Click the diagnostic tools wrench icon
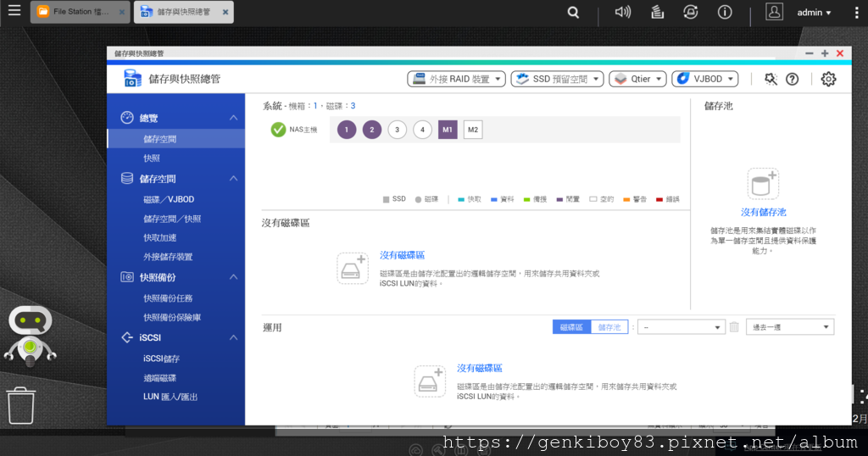 [x=771, y=79]
